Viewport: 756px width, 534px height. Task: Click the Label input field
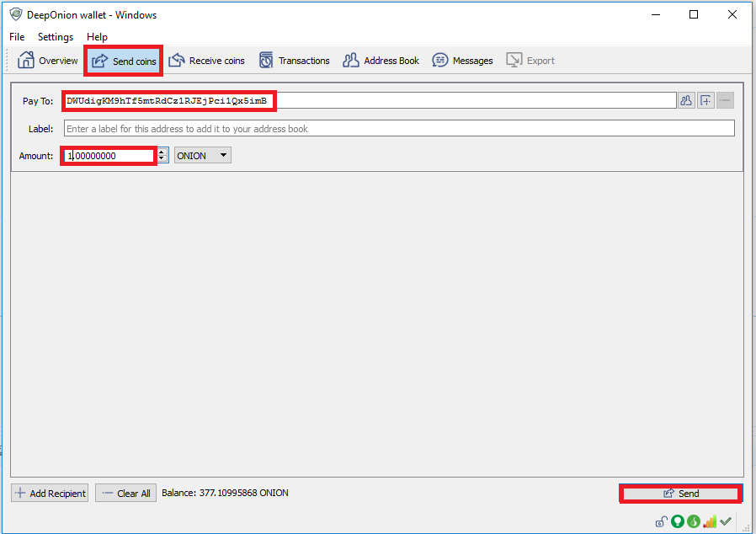point(399,128)
